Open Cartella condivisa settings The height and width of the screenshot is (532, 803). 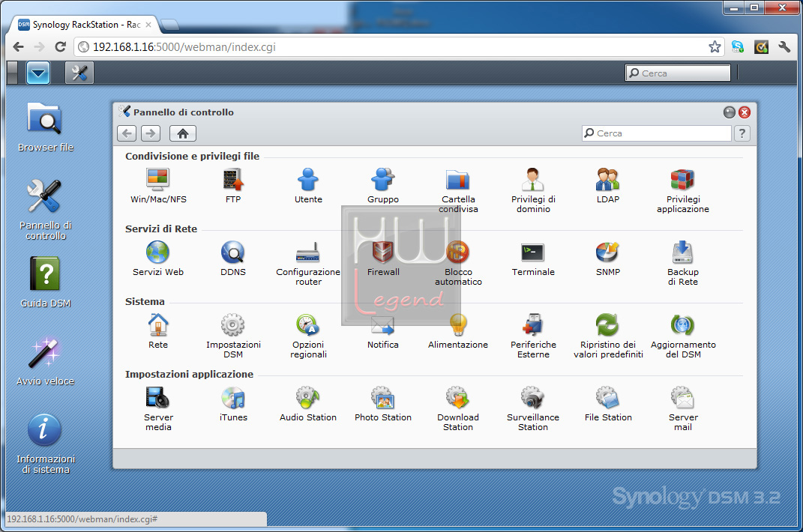click(458, 190)
